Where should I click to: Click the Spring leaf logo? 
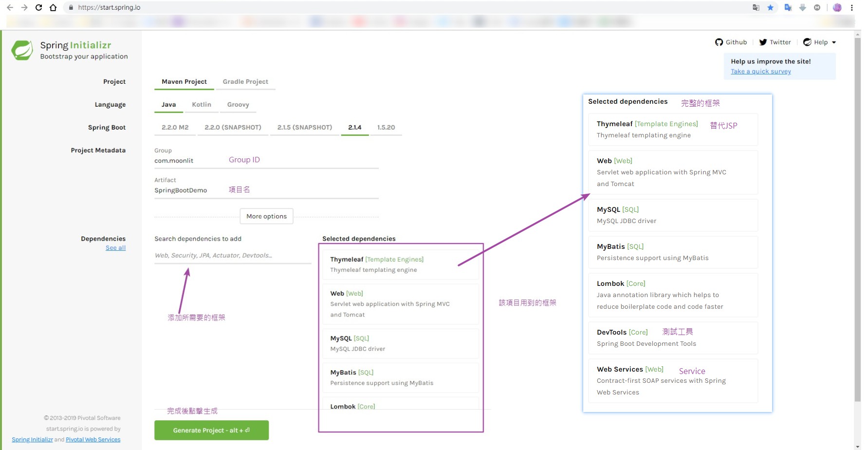22,50
